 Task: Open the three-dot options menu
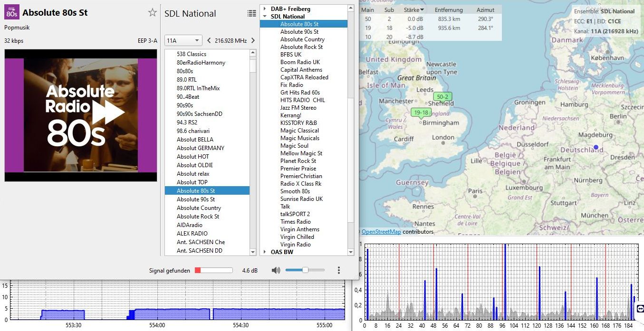tap(338, 270)
